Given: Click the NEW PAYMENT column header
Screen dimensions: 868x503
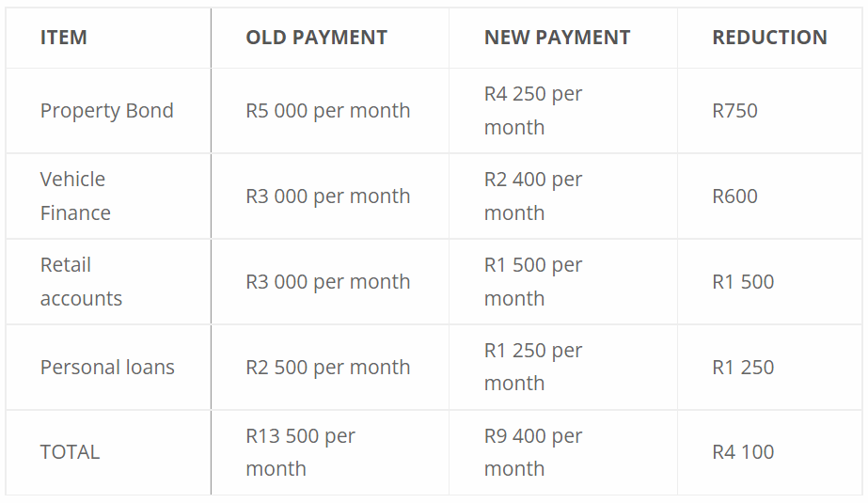Looking at the screenshot, I should [x=557, y=38].
